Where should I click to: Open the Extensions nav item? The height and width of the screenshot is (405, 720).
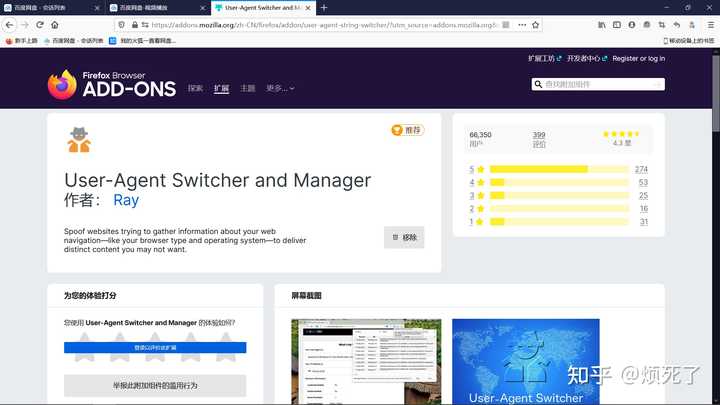point(221,88)
